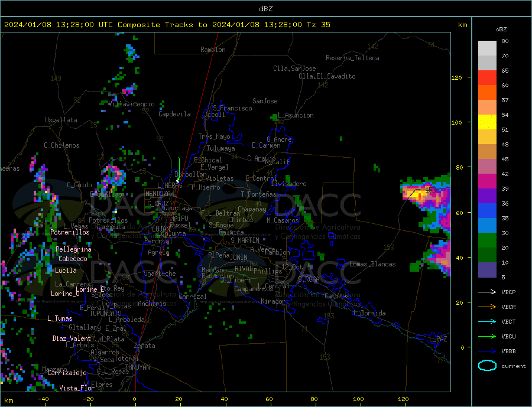Screen dimensions: 532x407
Task: Click the white VBCP arrow in legend
Action: click(x=487, y=292)
